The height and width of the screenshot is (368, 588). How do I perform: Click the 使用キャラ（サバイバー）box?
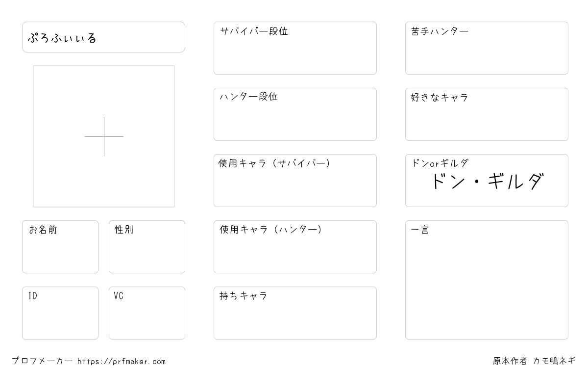[295, 181]
